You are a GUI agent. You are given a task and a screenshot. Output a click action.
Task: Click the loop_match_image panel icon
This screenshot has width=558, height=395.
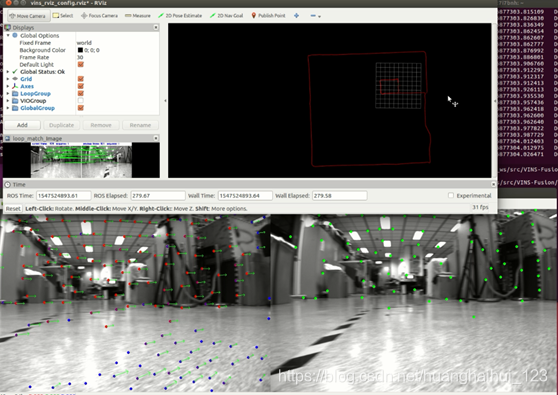[7, 138]
